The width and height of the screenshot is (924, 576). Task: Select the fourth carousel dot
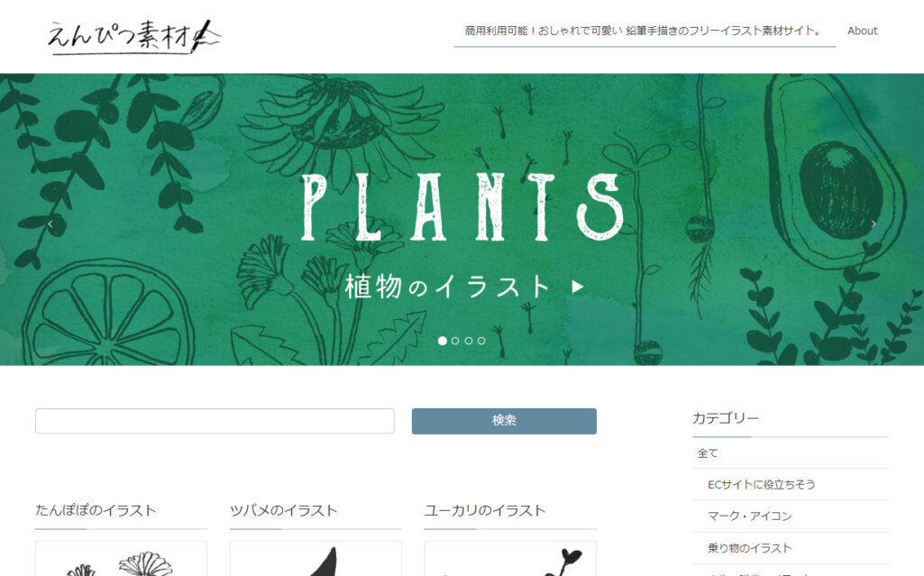coord(481,341)
